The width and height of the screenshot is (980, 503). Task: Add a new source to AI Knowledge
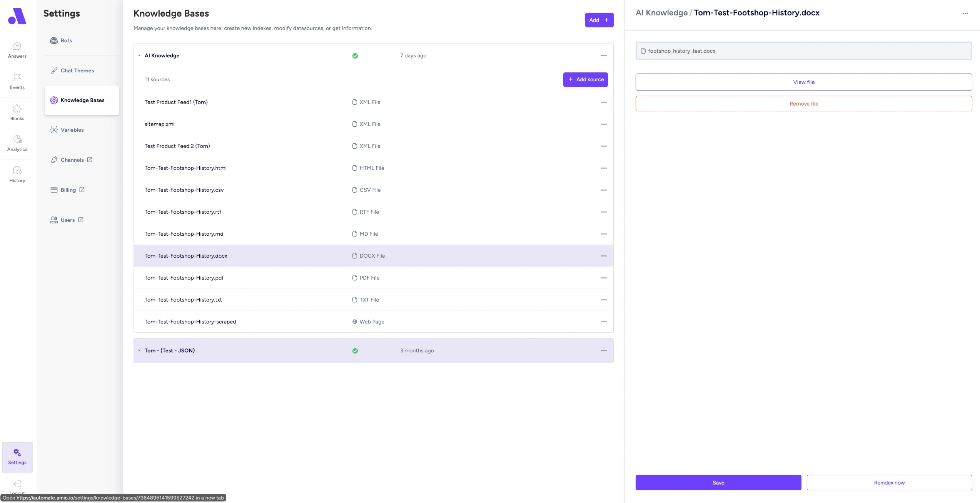click(585, 79)
